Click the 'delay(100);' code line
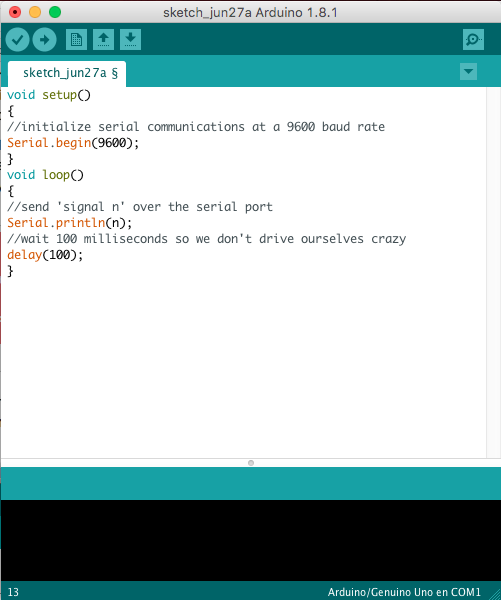 [x=45, y=255]
